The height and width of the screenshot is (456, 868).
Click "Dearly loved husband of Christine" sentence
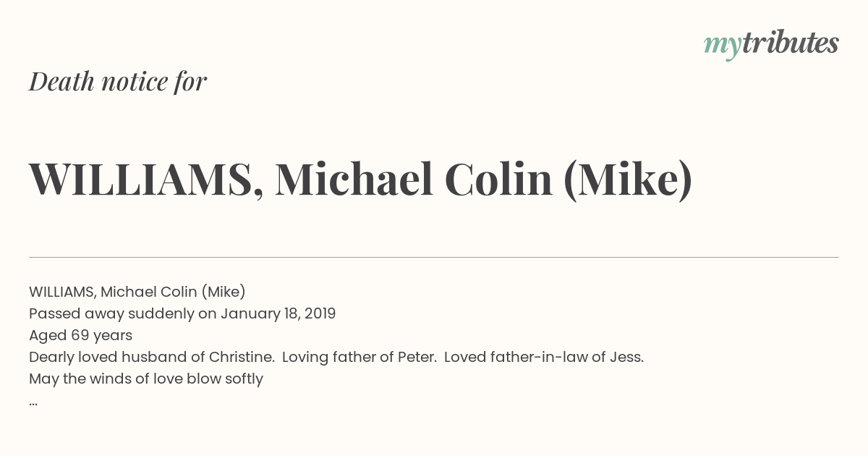pos(151,357)
